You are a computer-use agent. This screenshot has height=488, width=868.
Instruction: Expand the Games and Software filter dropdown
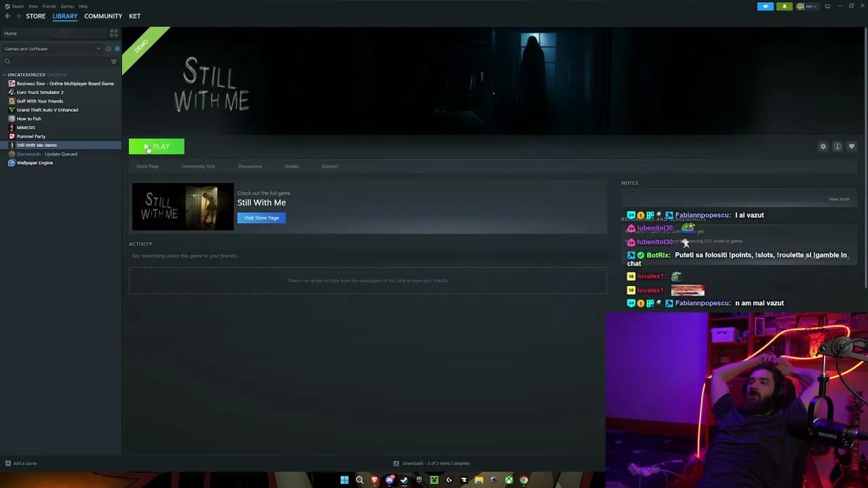[x=52, y=49]
